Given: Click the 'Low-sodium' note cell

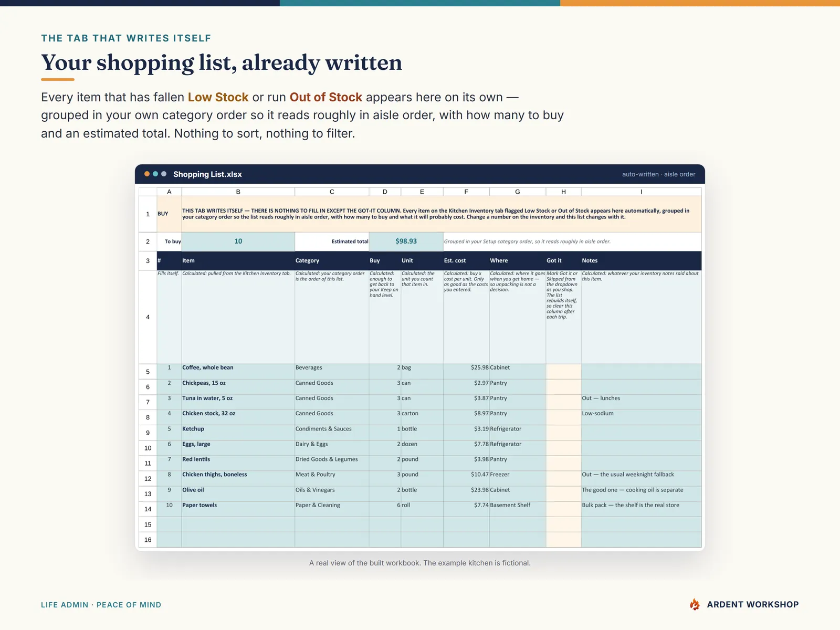Looking at the screenshot, I should (x=641, y=417).
